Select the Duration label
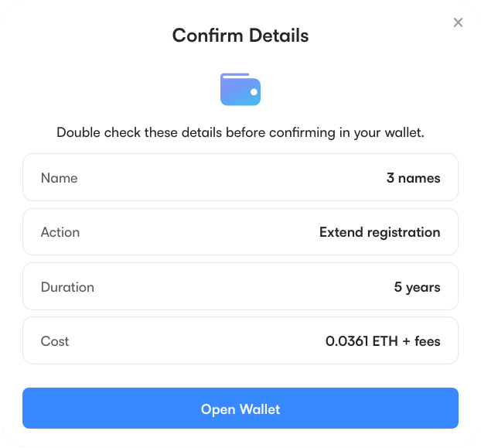The image size is (481, 448). (x=67, y=287)
